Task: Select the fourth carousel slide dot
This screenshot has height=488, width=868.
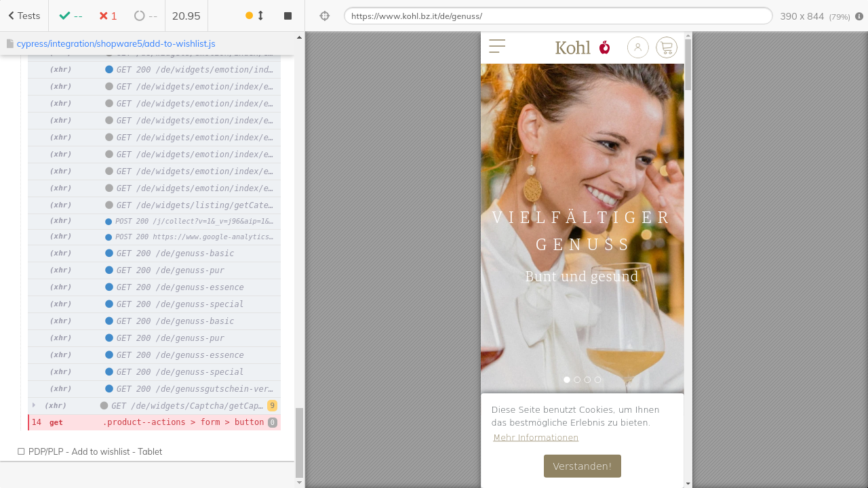Action: [597, 380]
